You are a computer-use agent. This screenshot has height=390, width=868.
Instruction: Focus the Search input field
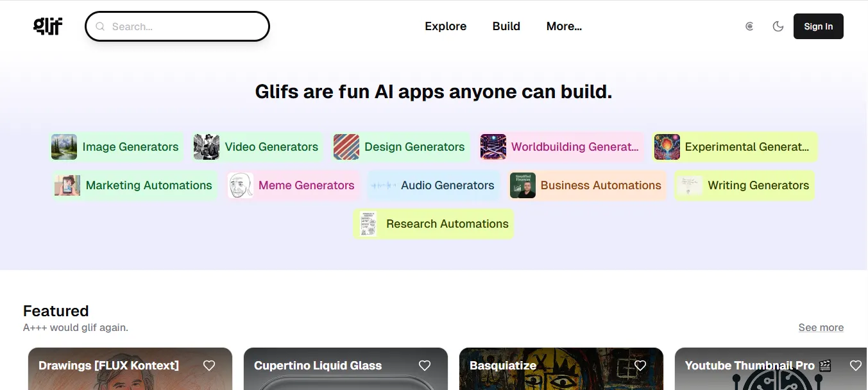coord(177,26)
